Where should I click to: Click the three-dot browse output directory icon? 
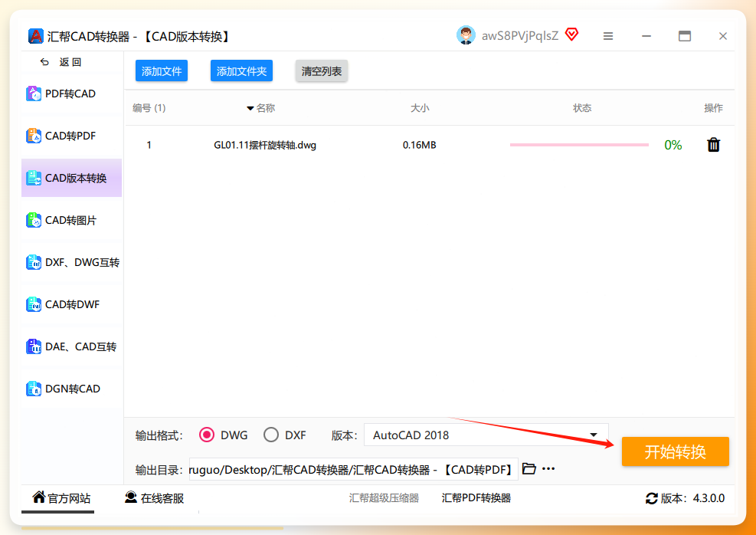pos(548,468)
